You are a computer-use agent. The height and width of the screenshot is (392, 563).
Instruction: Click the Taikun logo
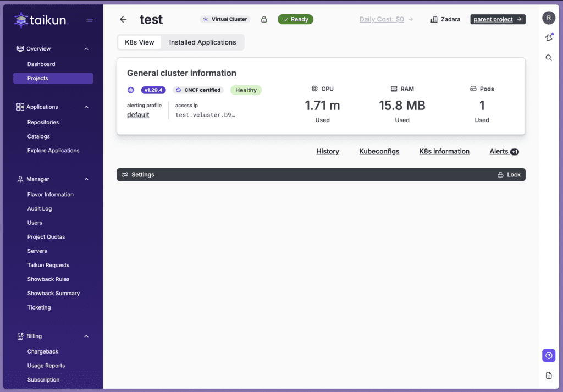pos(41,20)
